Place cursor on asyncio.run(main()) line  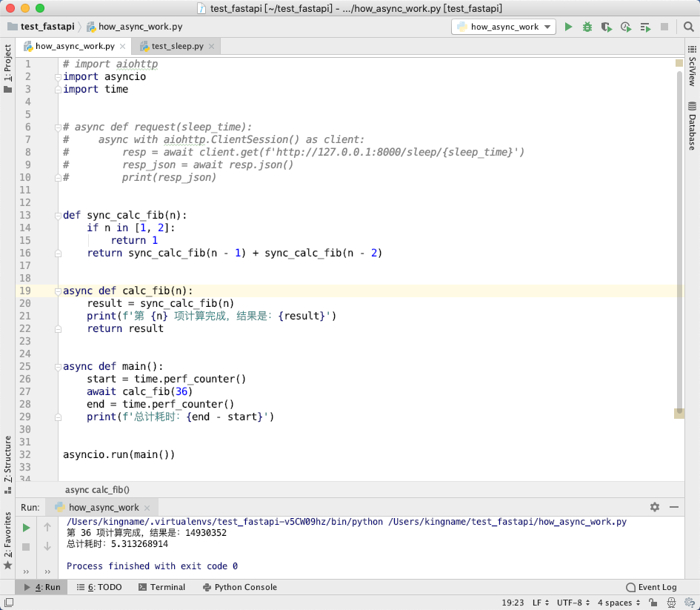[x=119, y=454]
